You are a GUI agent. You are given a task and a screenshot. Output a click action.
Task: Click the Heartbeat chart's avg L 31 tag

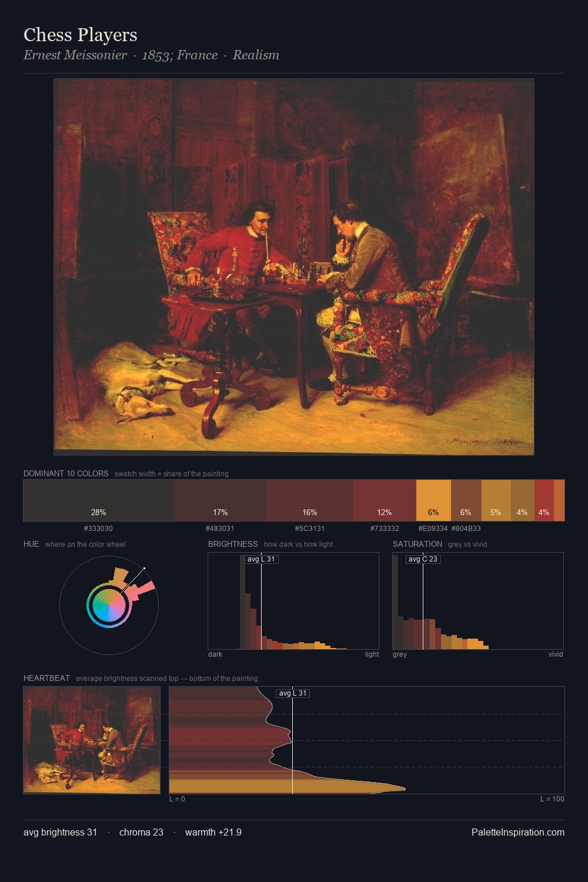[293, 693]
